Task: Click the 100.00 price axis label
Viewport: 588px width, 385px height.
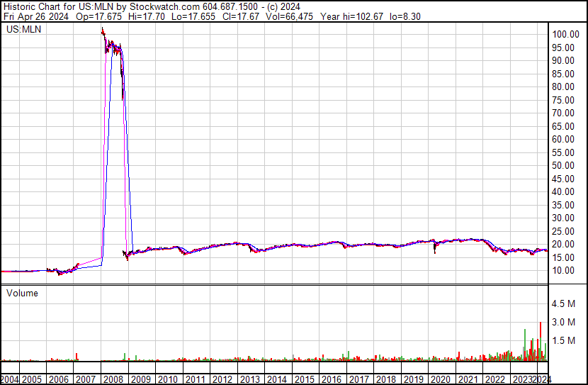Action: click(x=565, y=34)
